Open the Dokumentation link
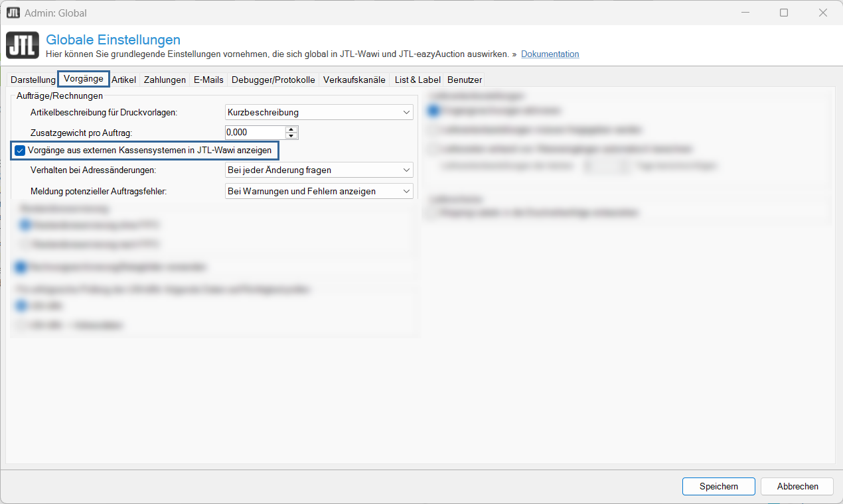This screenshot has width=843, height=504. pos(550,54)
